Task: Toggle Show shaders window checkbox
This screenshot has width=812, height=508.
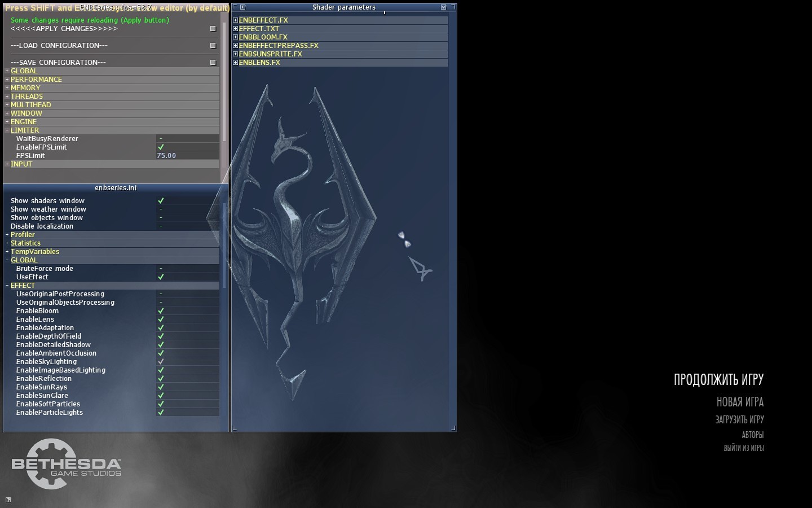Action: pyautogui.click(x=161, y=201)
